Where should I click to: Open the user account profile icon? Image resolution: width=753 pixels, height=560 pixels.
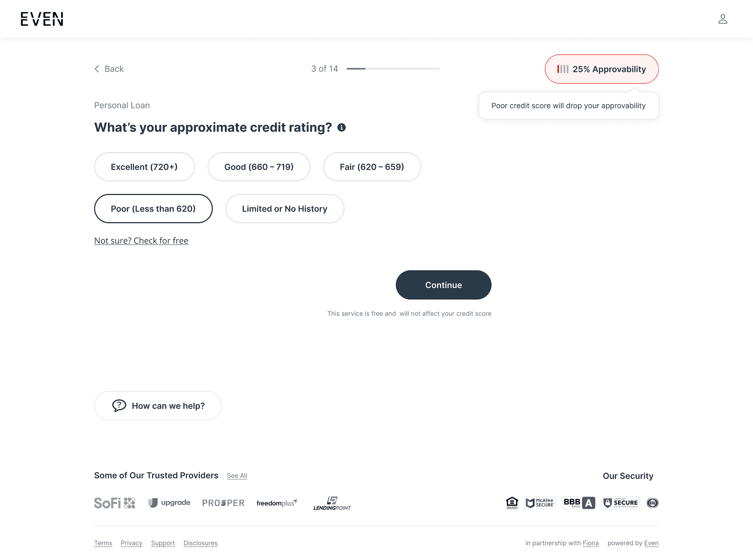[722, 19]
